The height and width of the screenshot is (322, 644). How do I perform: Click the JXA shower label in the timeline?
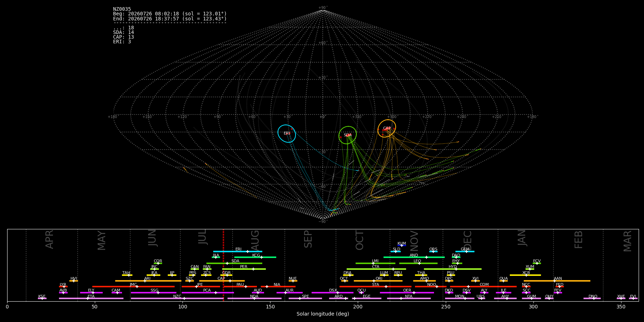(x=216, y=255)
